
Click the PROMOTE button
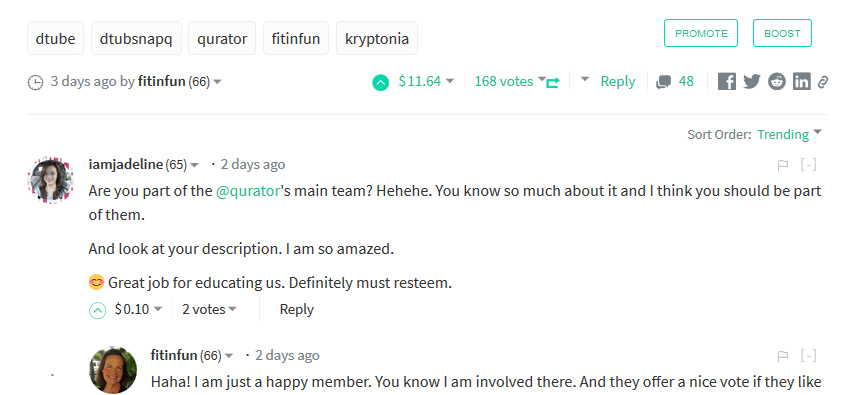[701, 33]
